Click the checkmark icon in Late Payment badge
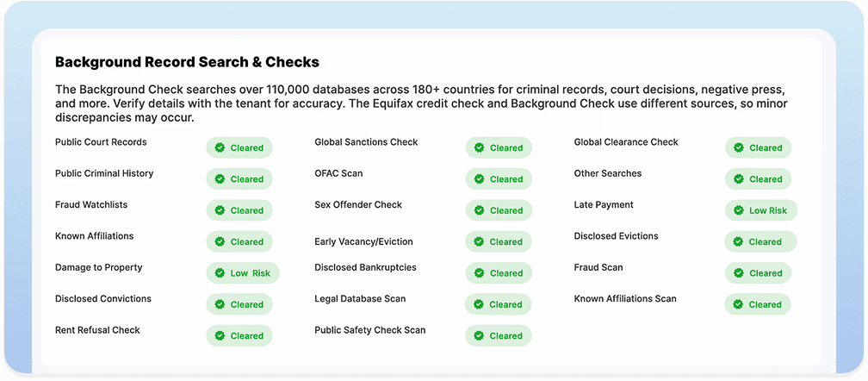The width and height of the screenshot is (868, 381). (738, 210)
